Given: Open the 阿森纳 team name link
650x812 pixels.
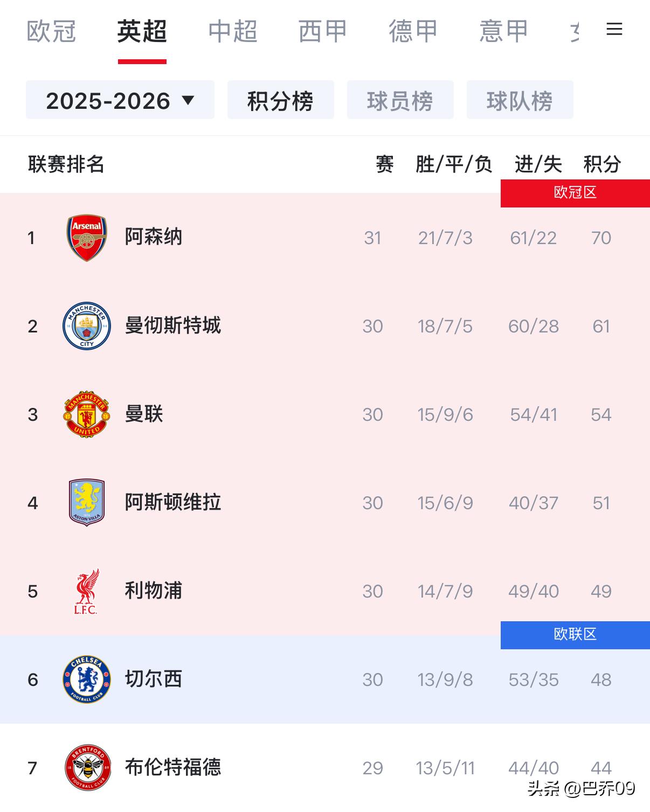Looking at the screenshot, I should click(154, 237).
